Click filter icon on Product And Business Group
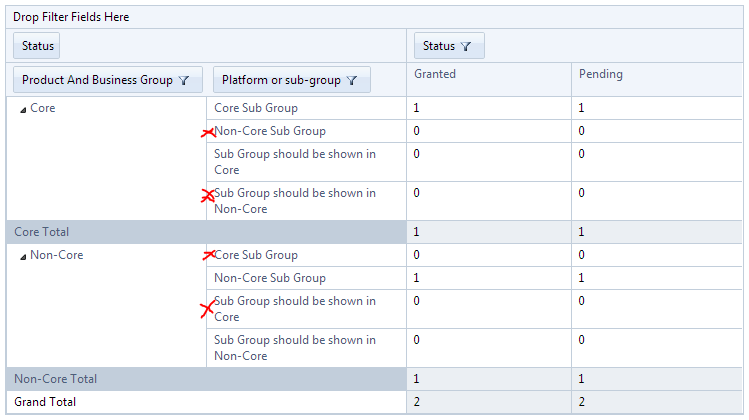This screenshot has height=420, width=749. [184, 80]
